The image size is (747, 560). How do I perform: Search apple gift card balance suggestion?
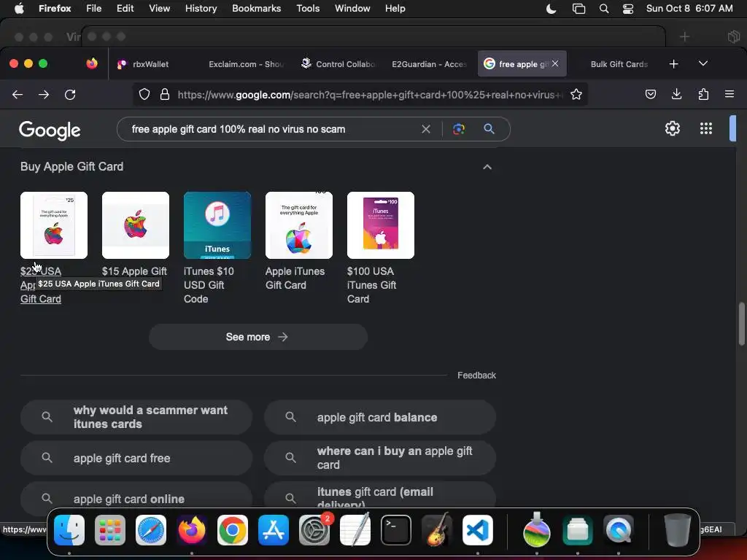coord(379,417)
